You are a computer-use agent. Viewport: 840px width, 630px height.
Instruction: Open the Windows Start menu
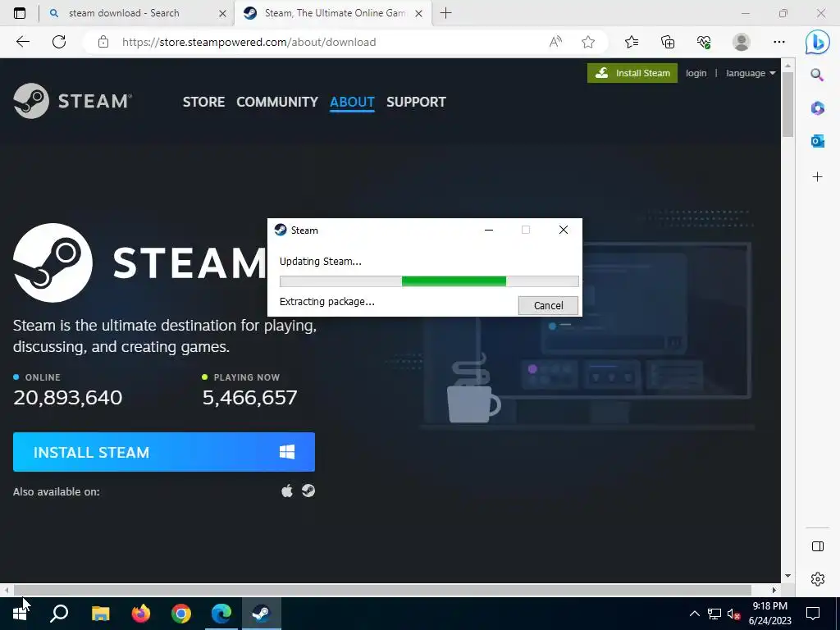pyautogui.click(x=20, y=614)
